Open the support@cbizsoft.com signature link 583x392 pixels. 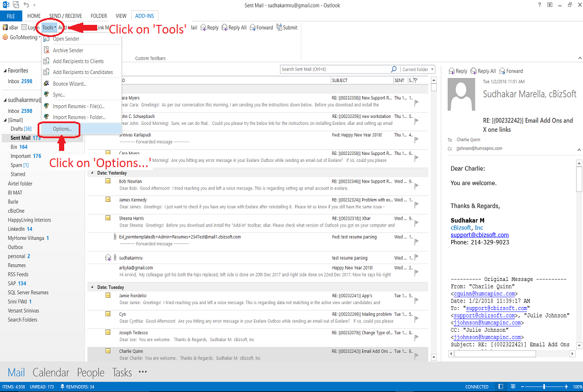click(x=479, y=235)
